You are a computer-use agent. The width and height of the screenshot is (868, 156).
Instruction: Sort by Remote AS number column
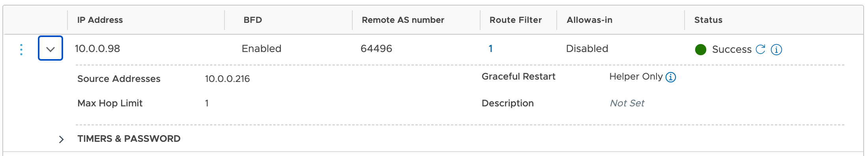point(403,20)
